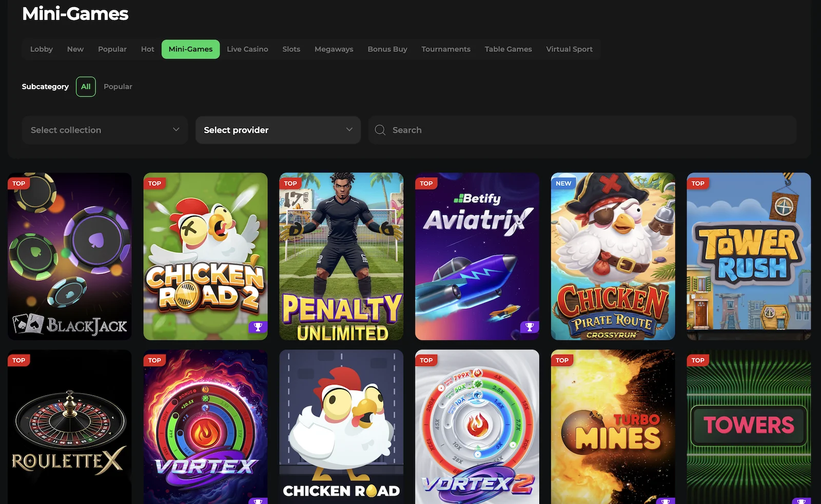Select Virtual Sport tab
This screenshot has width=821, height=504.
point(570,49)
